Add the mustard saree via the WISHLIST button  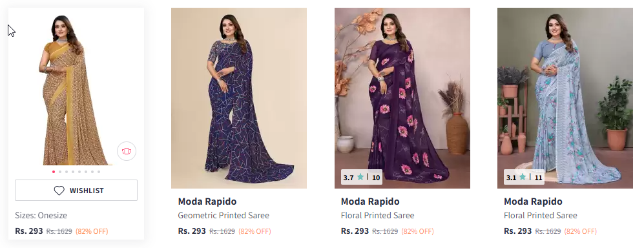click(x=76, y=190)
